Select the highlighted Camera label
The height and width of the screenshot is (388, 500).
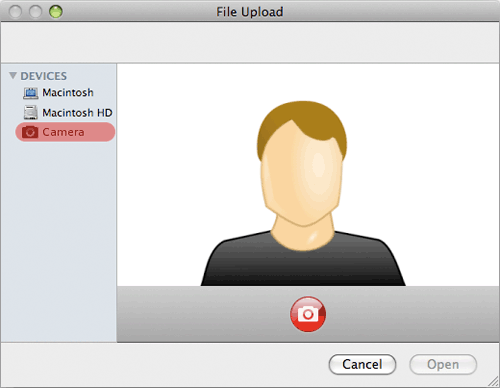coord(63,132)
